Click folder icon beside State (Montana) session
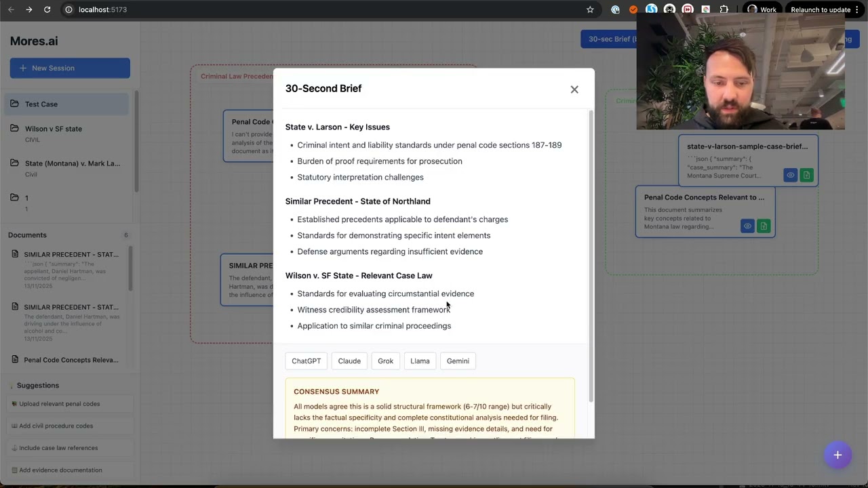The width and height of the screenshot is (868, 488). pos(15,163)
